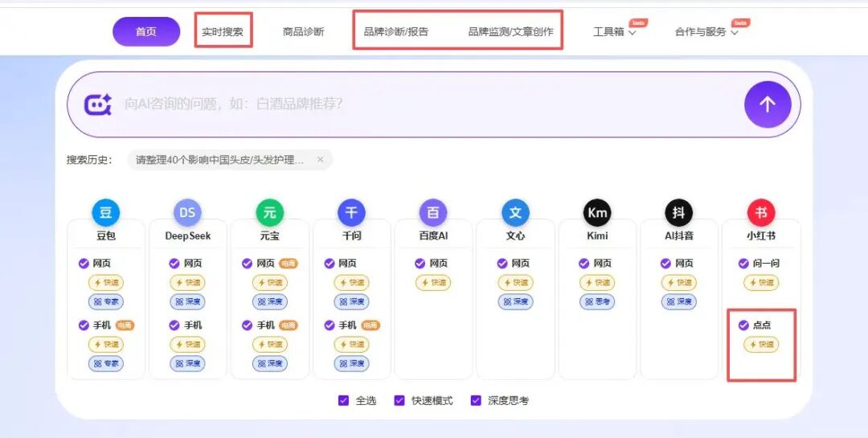Click the 元宝 green avatar icon

269,213
